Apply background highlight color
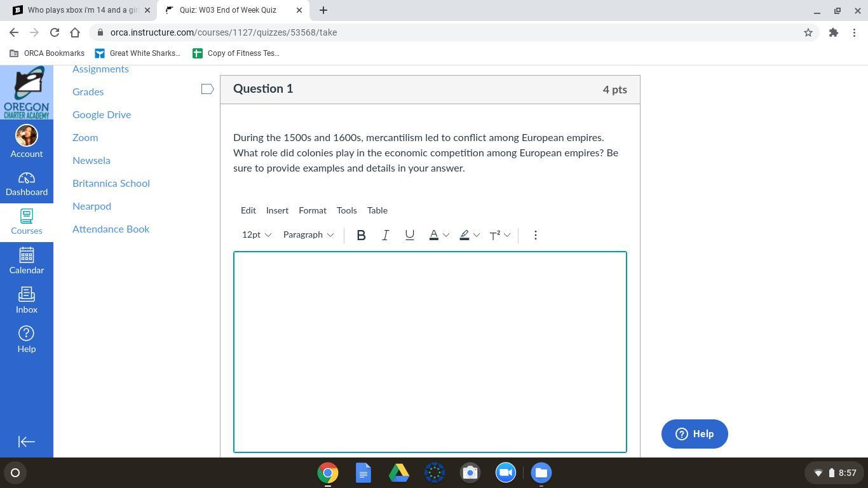 click(x=465, y=235)
